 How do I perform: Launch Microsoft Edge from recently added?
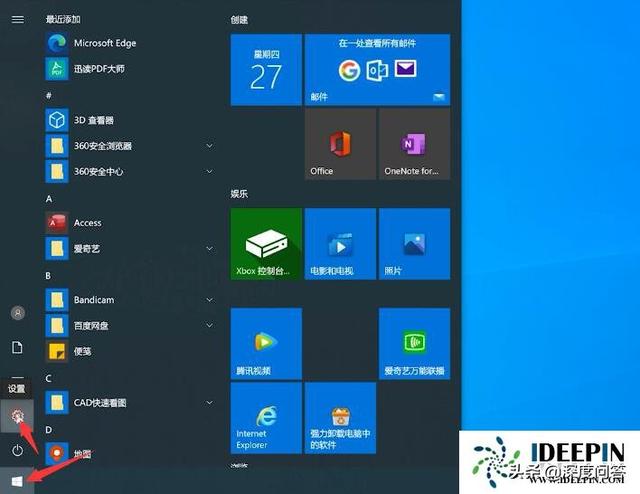coord(131,43)
